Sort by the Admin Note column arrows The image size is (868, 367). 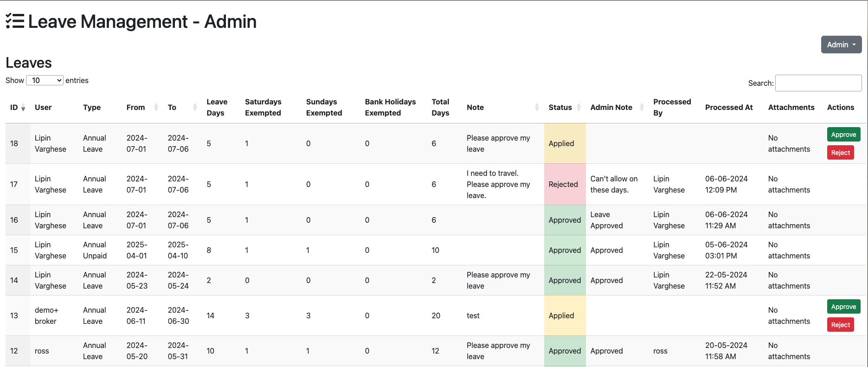pyautogui.click(x=642, y=108)
